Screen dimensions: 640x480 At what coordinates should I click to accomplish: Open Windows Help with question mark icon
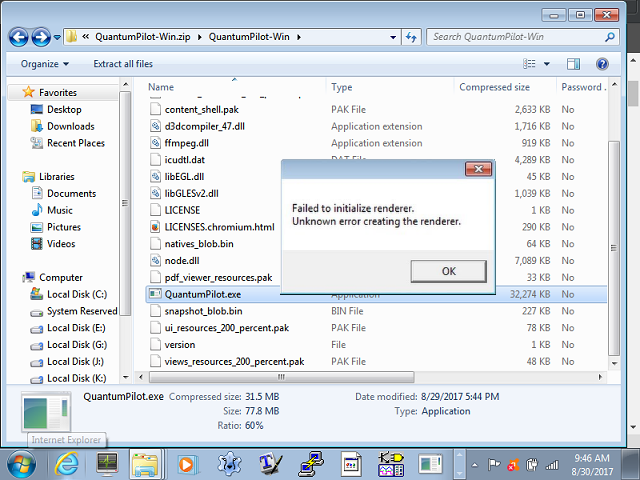[x=602, y=64]
